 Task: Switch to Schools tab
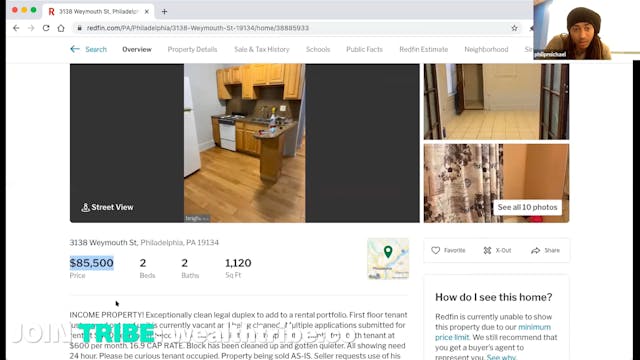[318, 49]
